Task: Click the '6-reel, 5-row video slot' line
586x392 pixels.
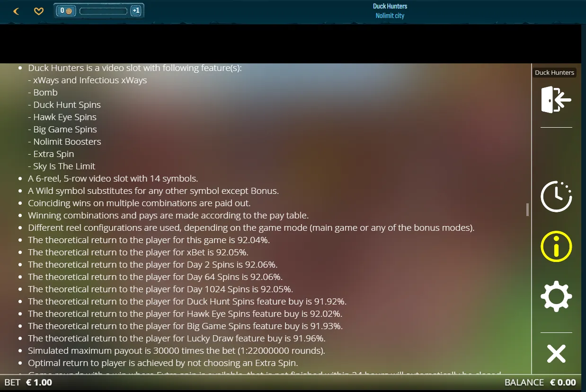Action: (x=113, y=179)
